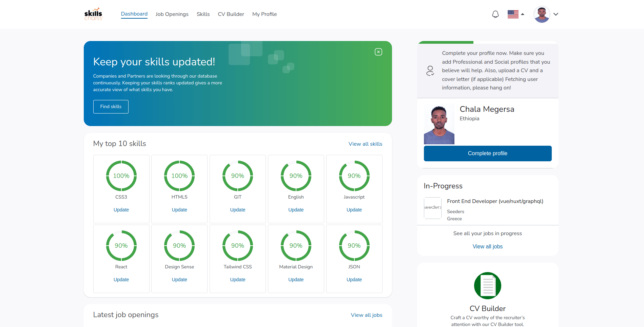Click the Skills Charts logo
Image resolution: width=644 pixels, height=327 pixels.
point(93,14)
